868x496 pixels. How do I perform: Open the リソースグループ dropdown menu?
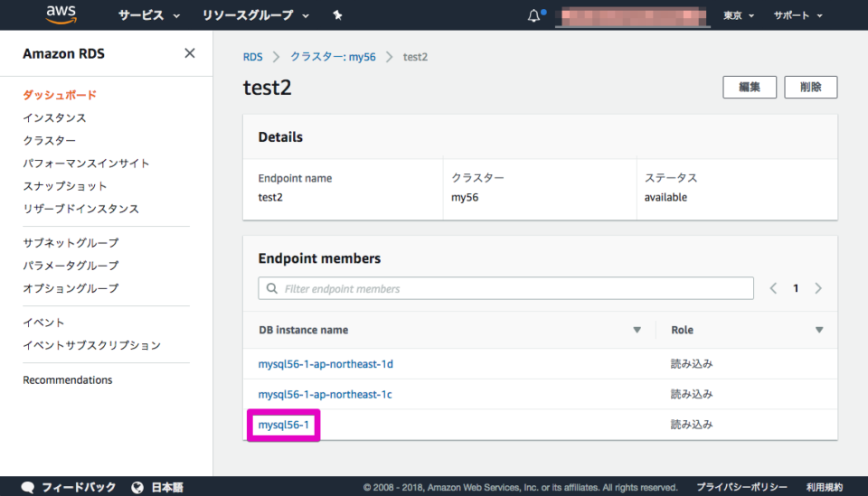pyautogui.click(x=255, y=15)
